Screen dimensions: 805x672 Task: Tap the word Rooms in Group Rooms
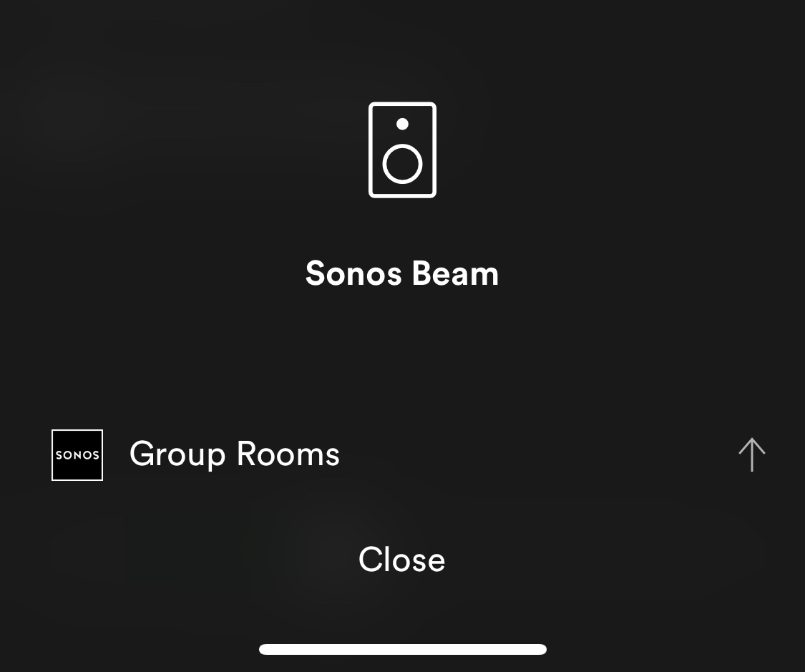tap(288, 454)
